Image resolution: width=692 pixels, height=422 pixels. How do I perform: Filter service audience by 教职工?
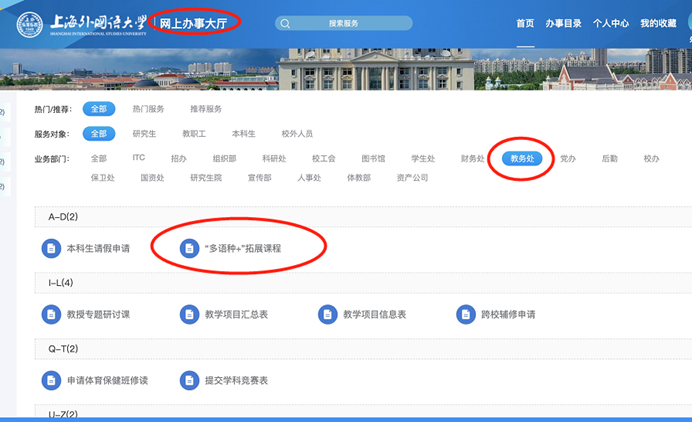pyautogui.click(x=194, y=134)
